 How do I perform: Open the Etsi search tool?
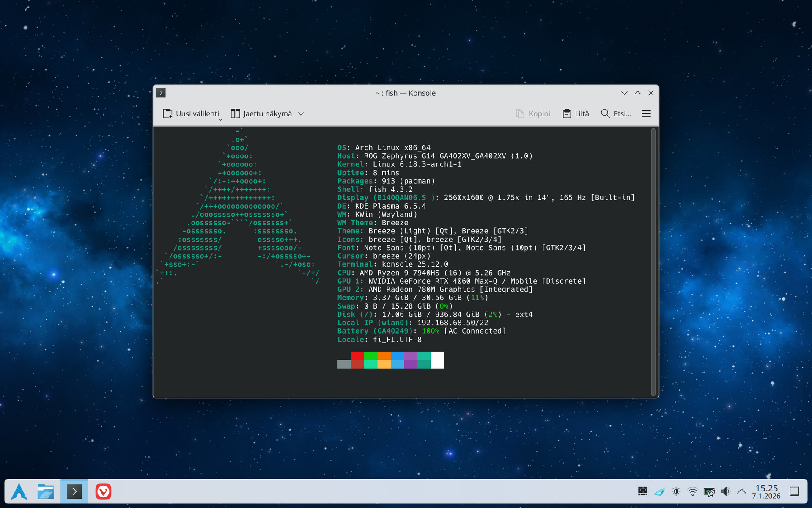[x=616, y=113]
